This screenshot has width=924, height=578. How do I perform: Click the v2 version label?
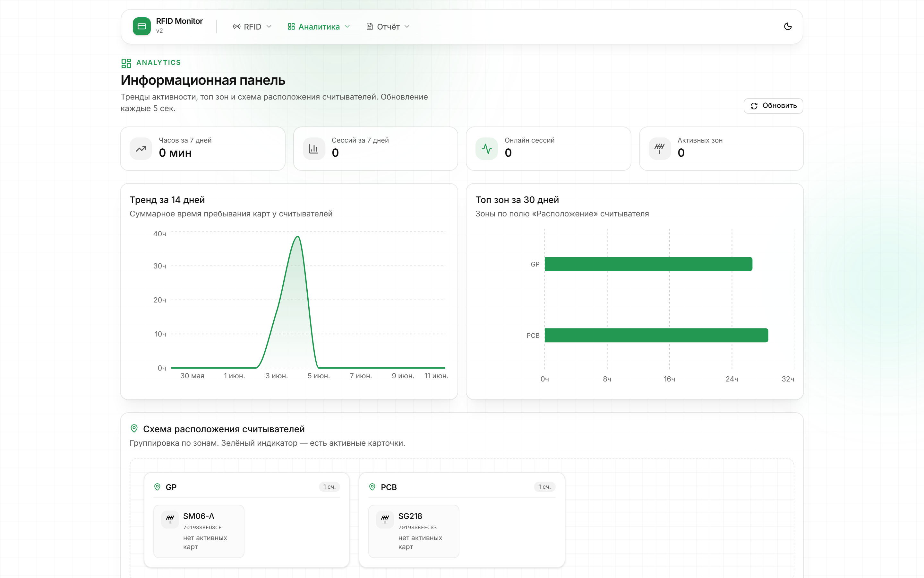[159, 31]
